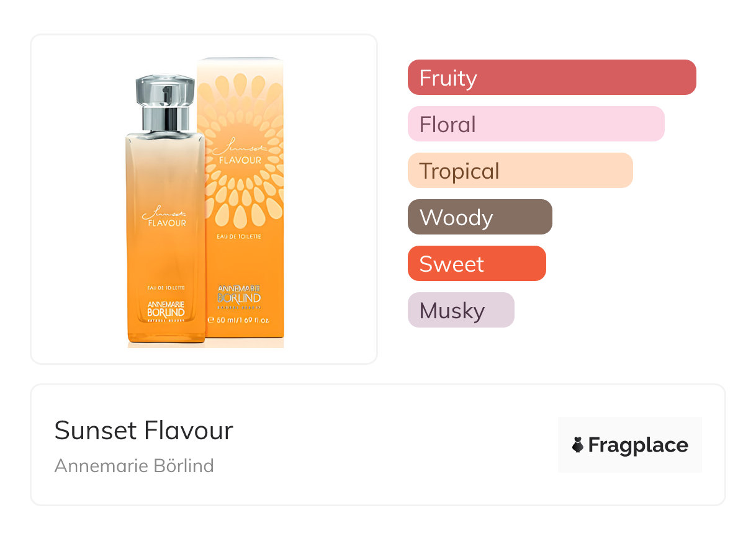Open the Sunset Flavour title
The width and height of the screenshot is (756, 536).
[x=143, y=430]
